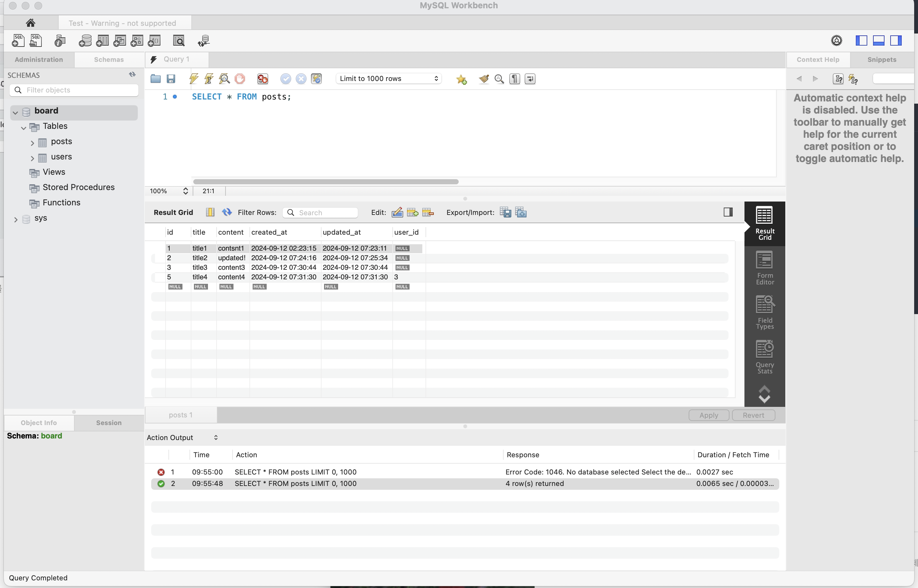Expand the sys schema
The image size is (918, 588).
pos(16,220)
